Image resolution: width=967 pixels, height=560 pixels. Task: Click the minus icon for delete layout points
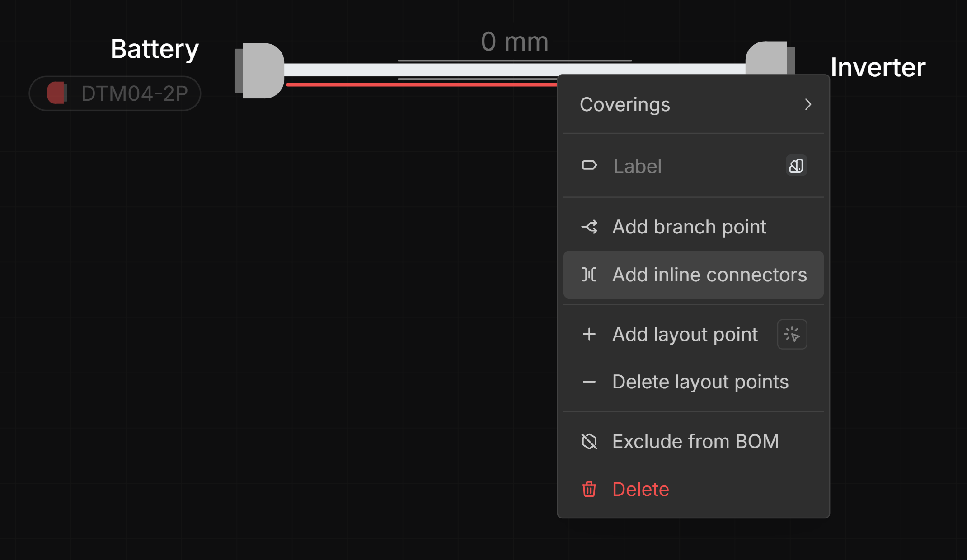(589, 382)
